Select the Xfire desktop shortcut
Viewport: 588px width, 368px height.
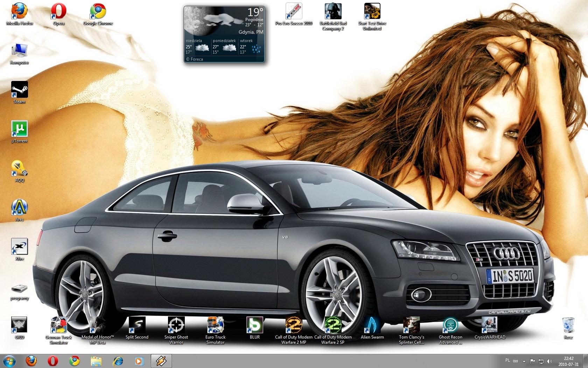point(20,250)
